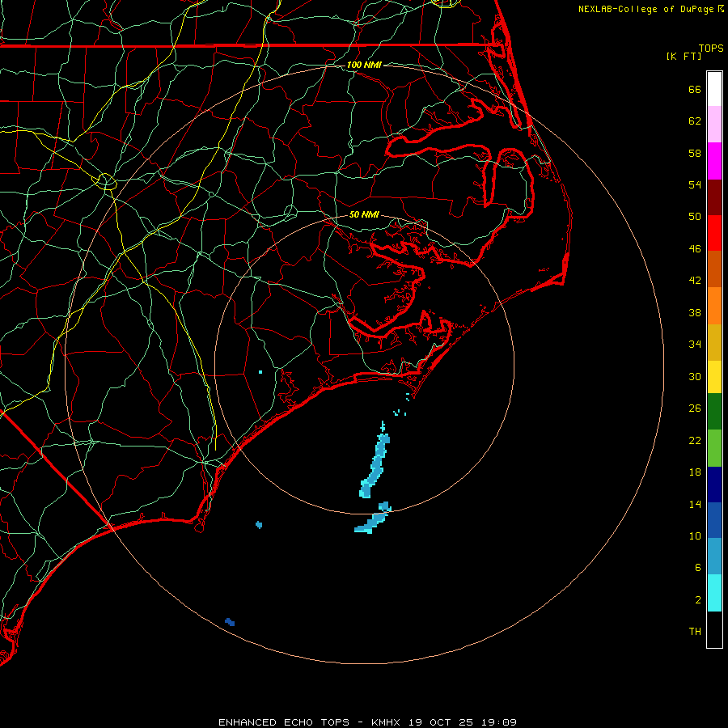
Task: Click the TOPS legend title
Action: click(711, 48)
